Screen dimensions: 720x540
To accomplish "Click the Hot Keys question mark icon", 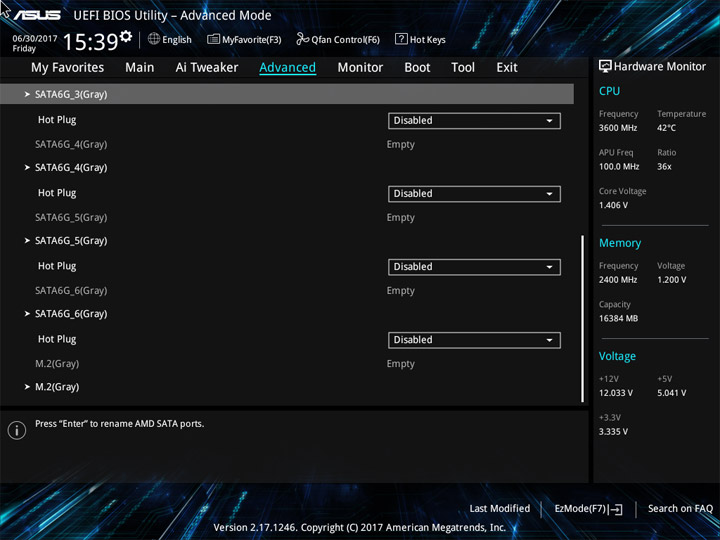I will [x=401, y=39].
